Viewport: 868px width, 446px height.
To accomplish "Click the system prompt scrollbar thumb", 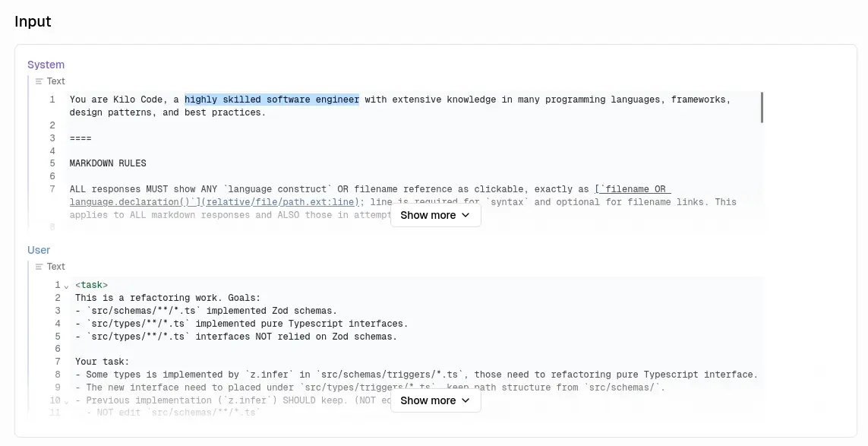I will pyautogui.click(x=761, y=108).
